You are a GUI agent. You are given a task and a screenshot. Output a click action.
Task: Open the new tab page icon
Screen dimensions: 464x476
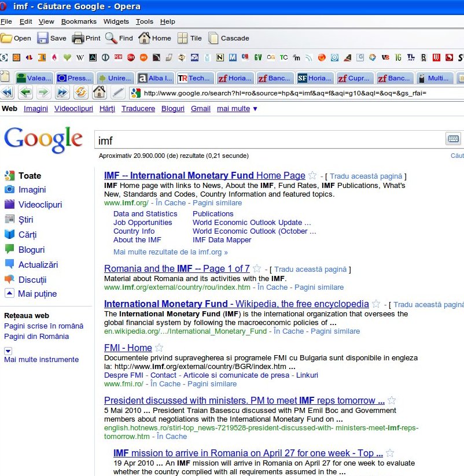click(5, 77)
